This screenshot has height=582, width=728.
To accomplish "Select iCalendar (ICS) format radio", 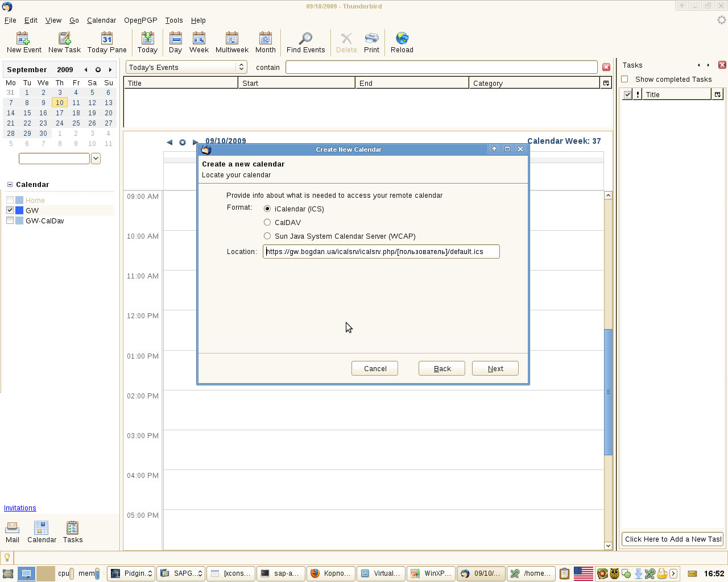I will (x=267, y=209).
